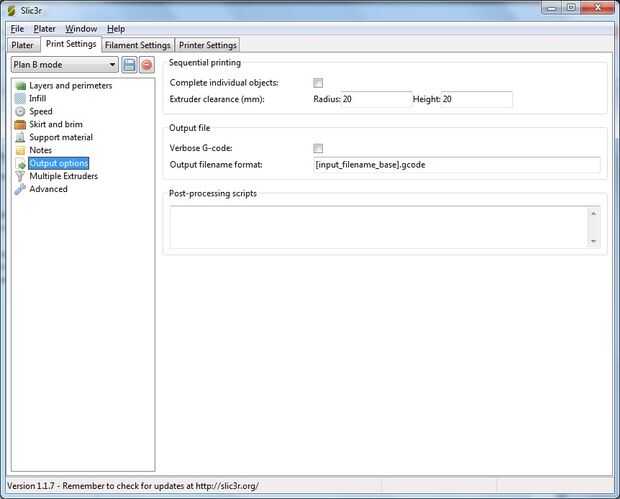
Task: Select the Support material label
Action: point(61,138)
